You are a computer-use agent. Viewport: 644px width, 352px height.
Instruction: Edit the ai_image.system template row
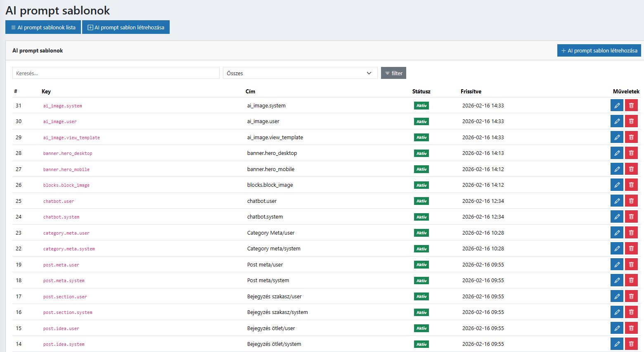617,105
